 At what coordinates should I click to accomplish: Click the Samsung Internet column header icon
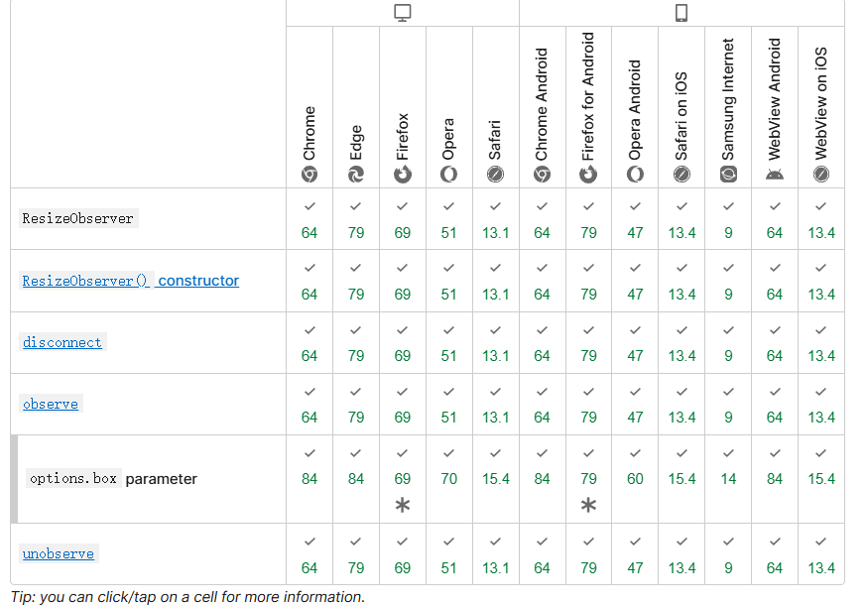pyautogui.click(x=728, y=175)
